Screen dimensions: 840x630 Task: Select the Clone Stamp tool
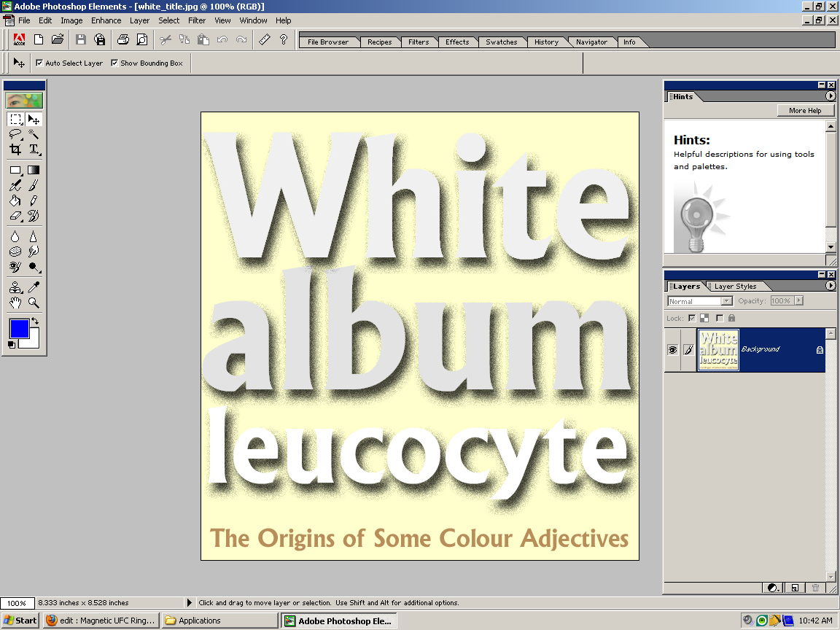coord(15,287)
